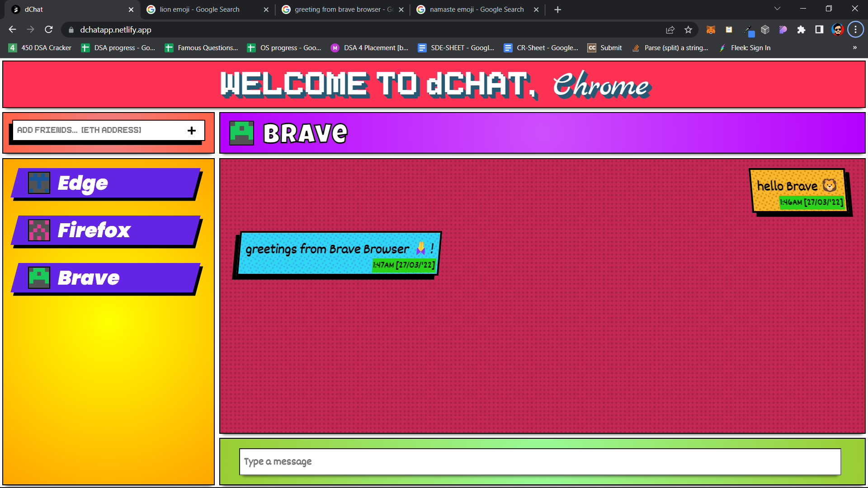Click the Brave avatar in chat header
Image resolution: width=868 pixels, height=488 pixels.
[x=241, y=133]
